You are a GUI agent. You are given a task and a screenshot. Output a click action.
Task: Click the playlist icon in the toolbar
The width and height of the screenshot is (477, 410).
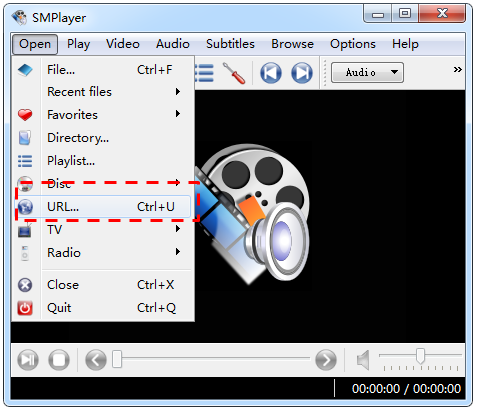tap(204, 73)
